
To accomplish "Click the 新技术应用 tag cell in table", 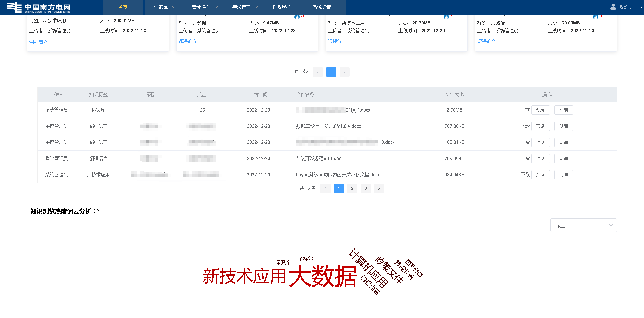I will tap(99, 175).
